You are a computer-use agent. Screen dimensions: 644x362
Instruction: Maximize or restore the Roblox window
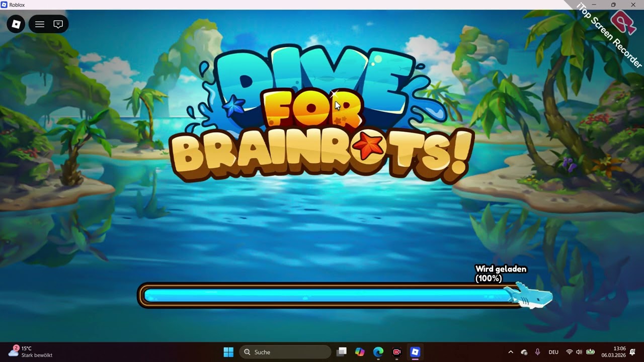(613, 5)
